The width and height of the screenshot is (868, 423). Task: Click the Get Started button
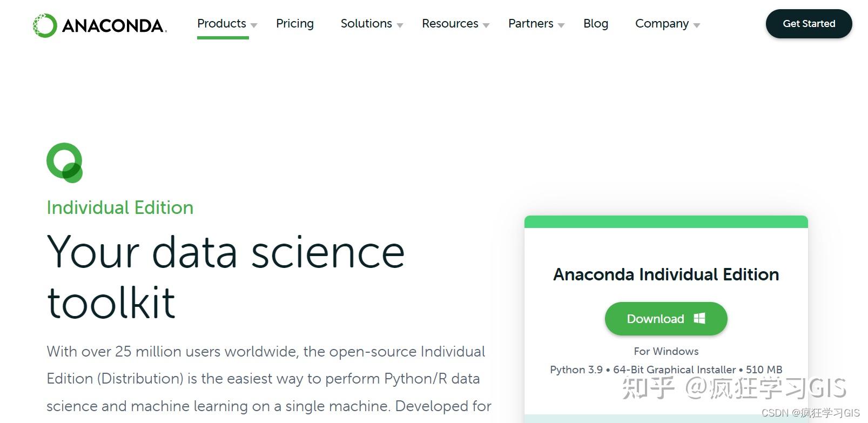coord(809,23)
